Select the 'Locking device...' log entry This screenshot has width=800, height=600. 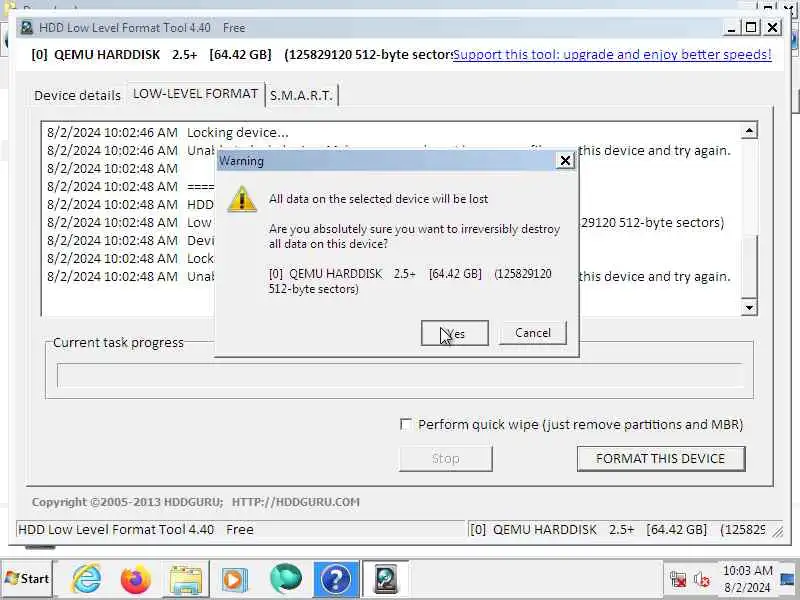click(168, 133)
